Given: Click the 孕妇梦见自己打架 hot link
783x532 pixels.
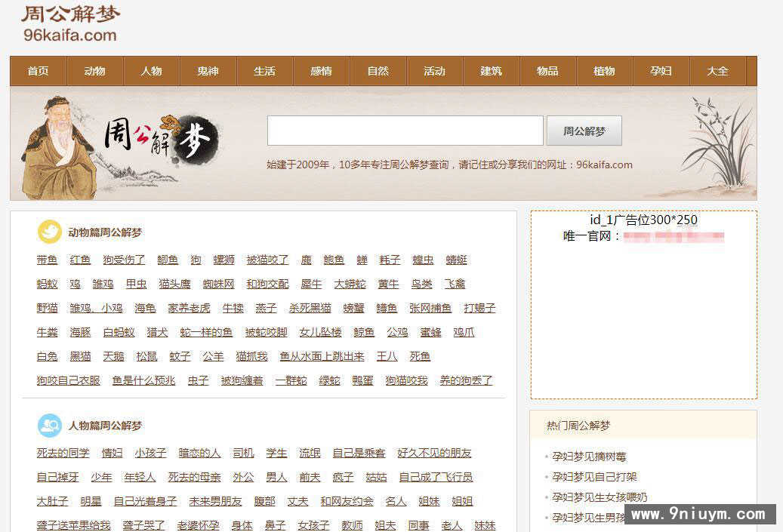Looking at the screenshot, I should (594, 477).
